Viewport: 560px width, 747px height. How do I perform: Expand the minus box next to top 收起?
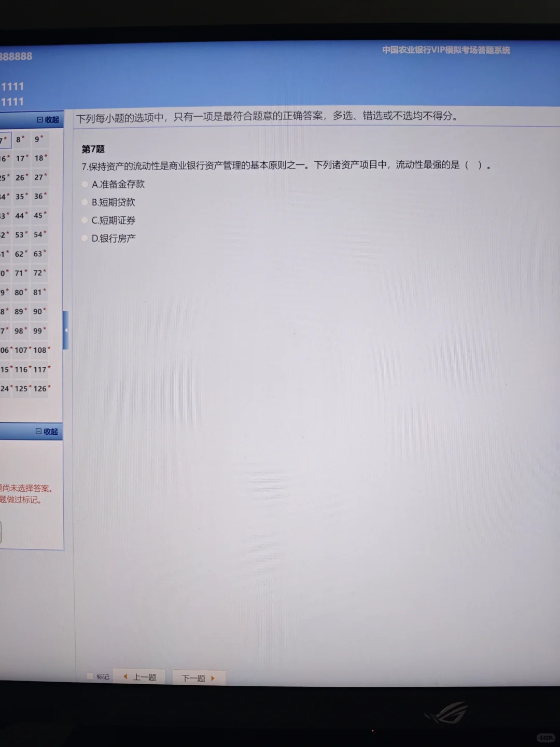40,120
